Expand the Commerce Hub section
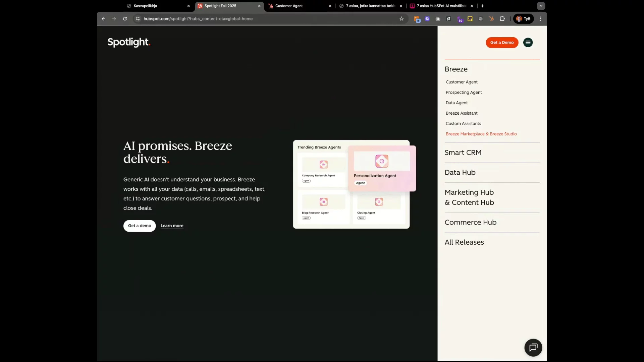This screenshot has height=362, width=644. 470,223
